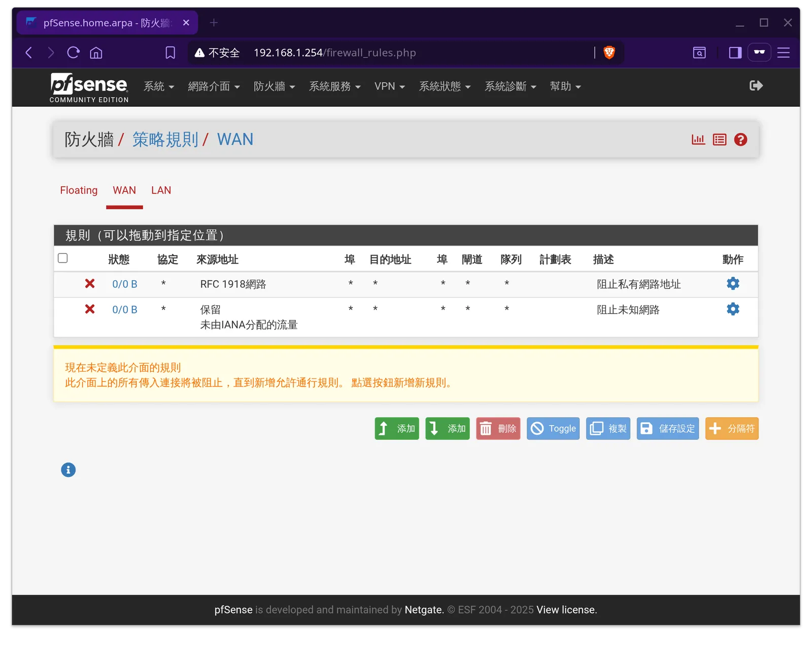The width and height of the screenshot is (812, 649).
Task: Click the red X status of RFC 1918 rule
Action: click(x=90, y=283)
